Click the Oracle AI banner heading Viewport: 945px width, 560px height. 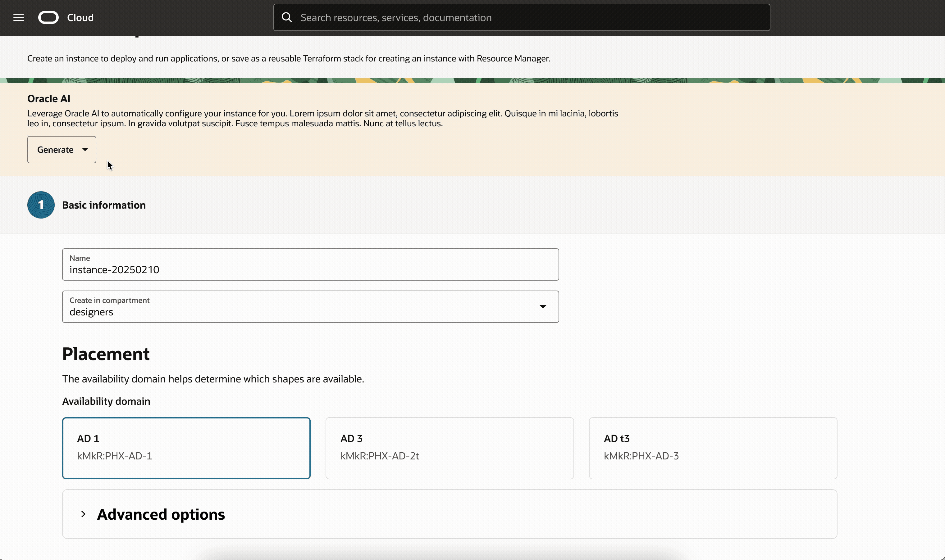[49, 98]
